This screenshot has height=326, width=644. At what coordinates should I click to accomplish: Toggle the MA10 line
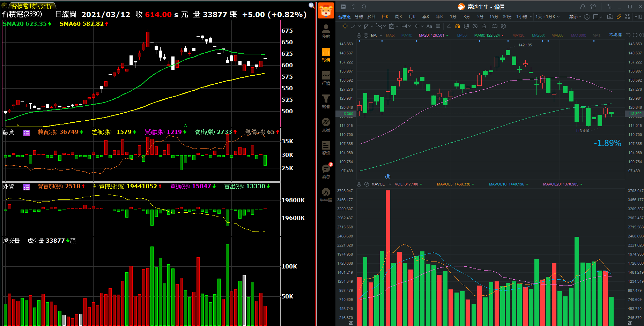(407, 35)
